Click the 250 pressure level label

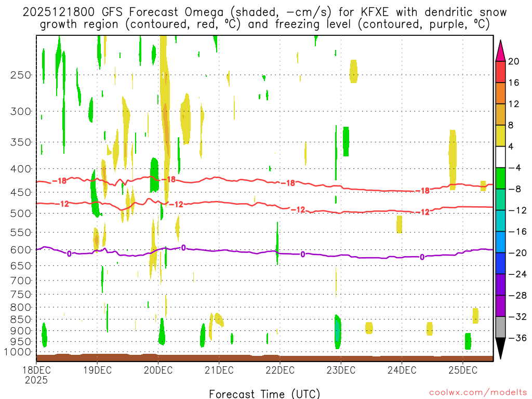(21, 75)
